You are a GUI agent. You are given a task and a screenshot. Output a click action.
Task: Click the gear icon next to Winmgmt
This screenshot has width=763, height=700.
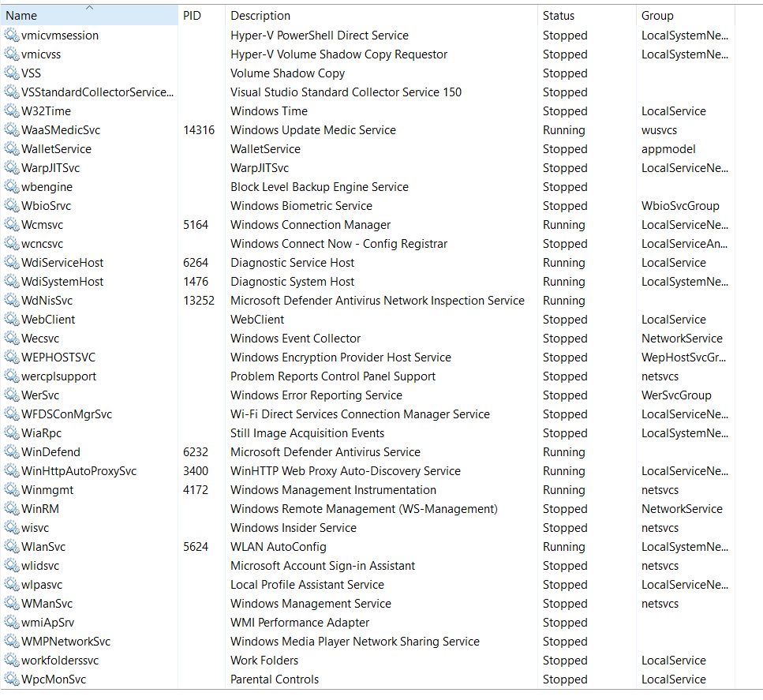click(12, 490)
